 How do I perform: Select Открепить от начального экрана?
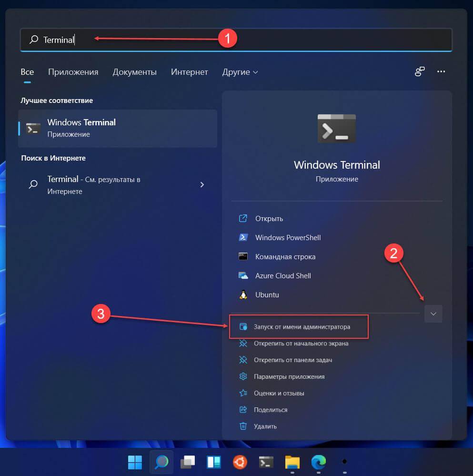click(x=301, y=344)
